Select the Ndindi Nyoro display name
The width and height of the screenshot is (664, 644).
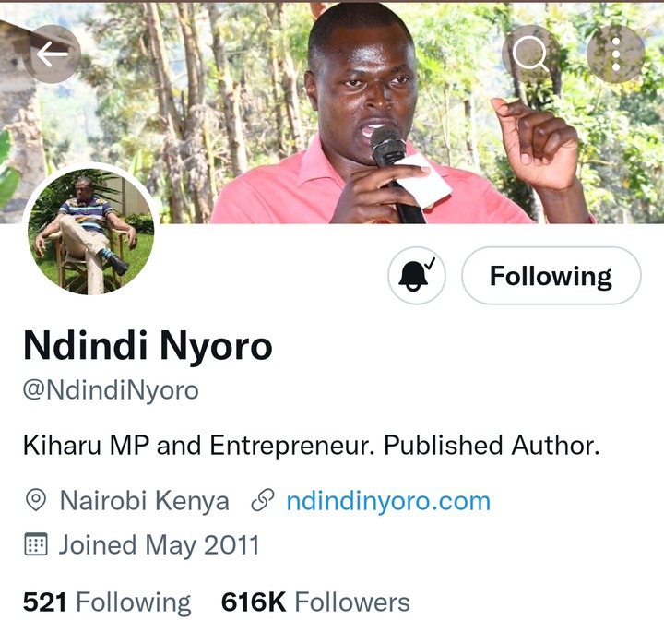tap(148, 346)
